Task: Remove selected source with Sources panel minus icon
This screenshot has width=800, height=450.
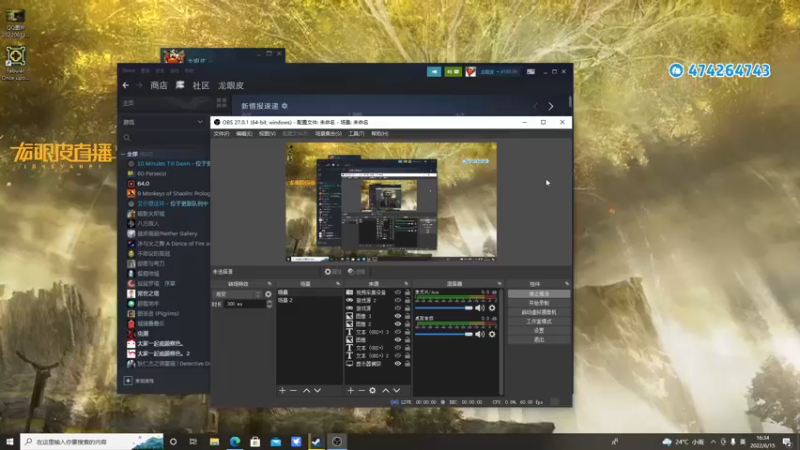Action: click(x=361, y=390)
